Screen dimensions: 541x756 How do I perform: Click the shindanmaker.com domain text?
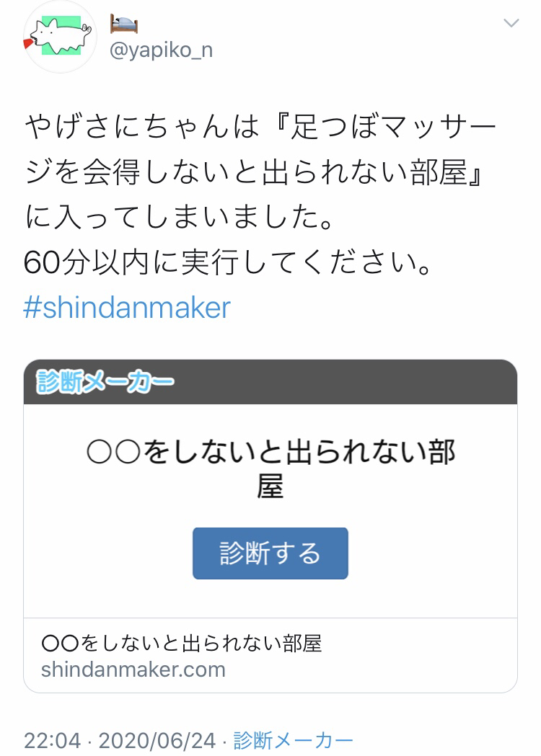click(x=133, y=670)
